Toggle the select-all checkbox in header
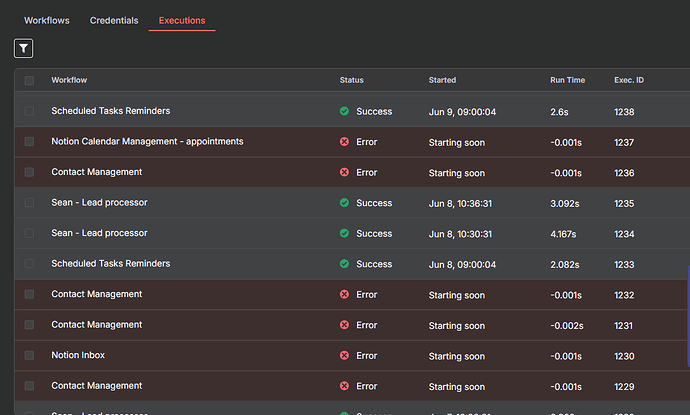 [29, 81]
